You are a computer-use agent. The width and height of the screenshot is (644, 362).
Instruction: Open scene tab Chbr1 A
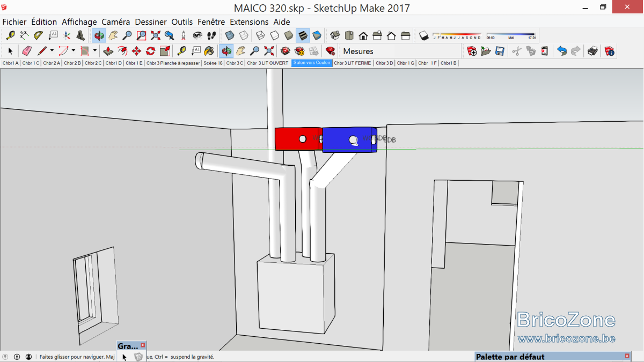[10, 63]
